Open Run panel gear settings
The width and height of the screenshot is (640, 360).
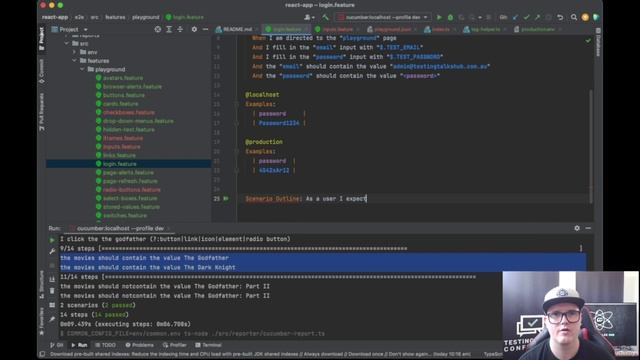point(577,228)
